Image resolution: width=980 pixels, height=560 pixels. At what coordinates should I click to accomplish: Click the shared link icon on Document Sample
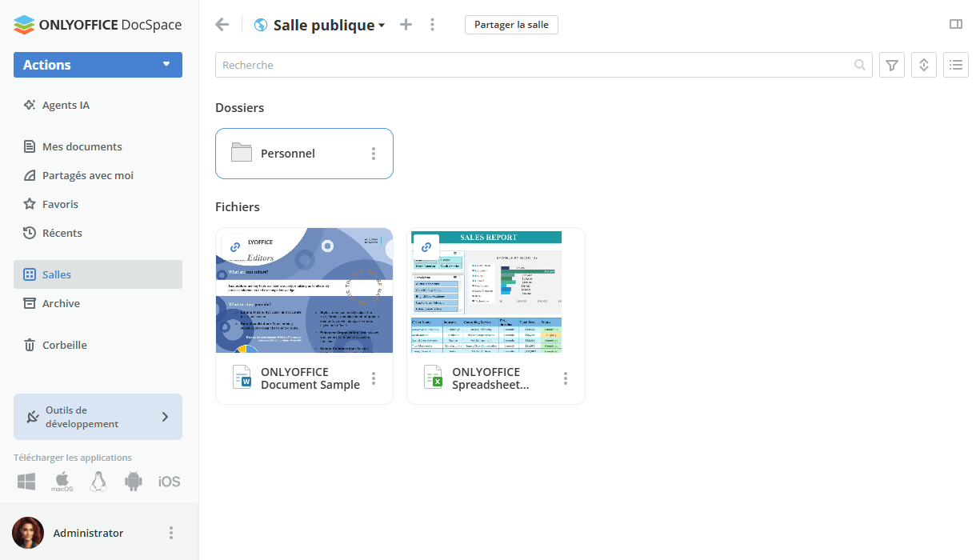[x=235, y=247]
